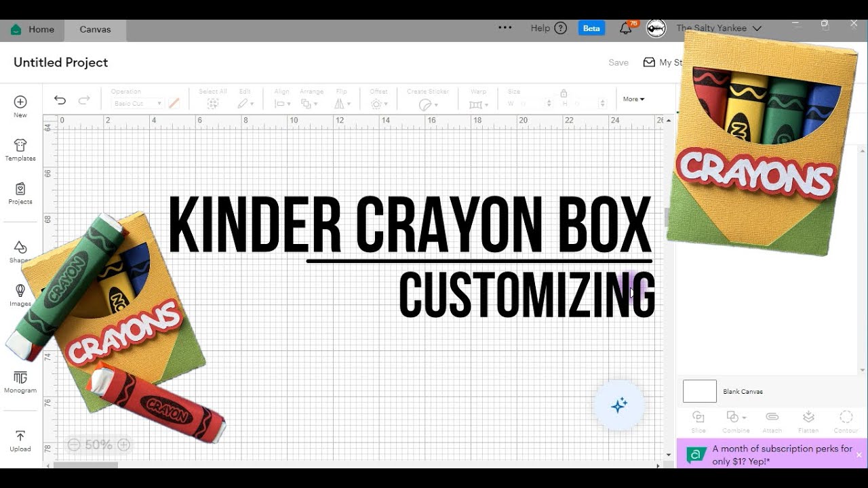Select the Blank Canvas thumbnail
Viewport: 868px width, 488px height.
point(699,391)
